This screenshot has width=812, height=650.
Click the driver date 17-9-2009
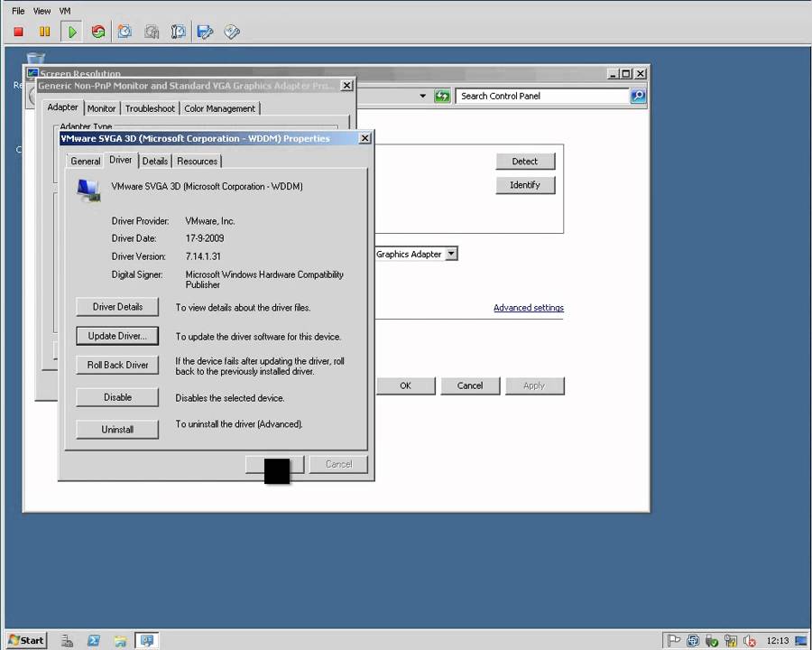[x=205, y=238]
